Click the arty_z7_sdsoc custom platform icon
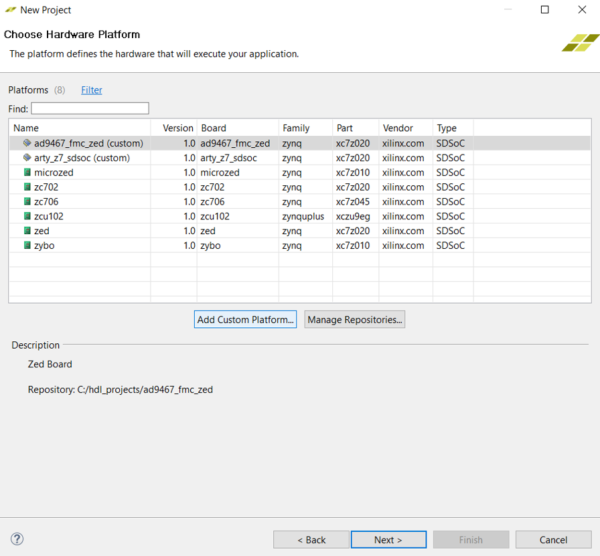This screenshot has height=556, width=600. pyautogui.click(x=27, y=158)
